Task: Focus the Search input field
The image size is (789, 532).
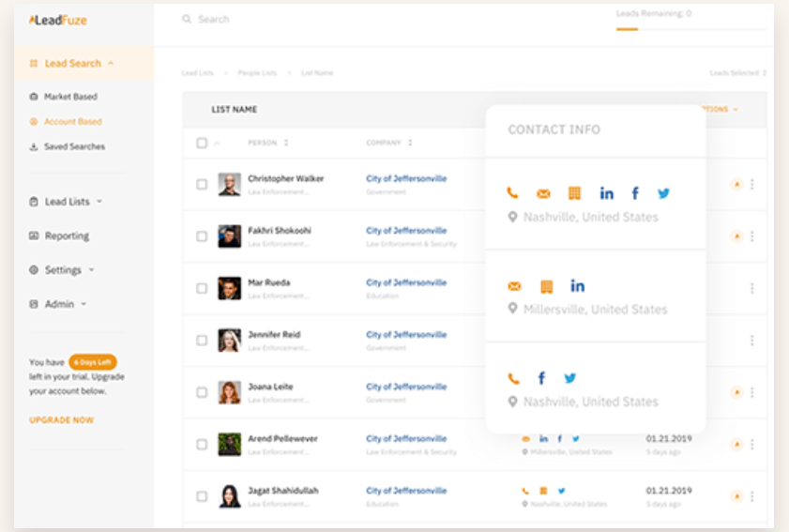Action: 213,19
